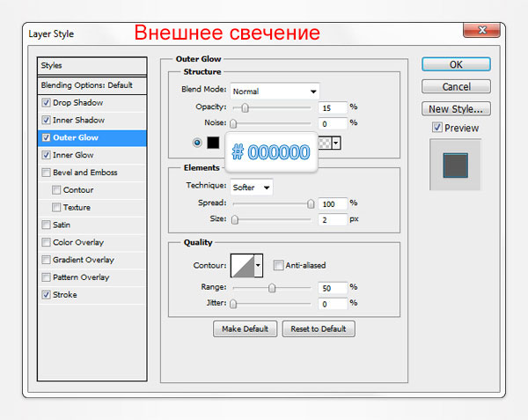Image resolution: width=528 pixels, height=420 pixels.
Task: Click the style preview thumbnail
Action: (456, 165)
